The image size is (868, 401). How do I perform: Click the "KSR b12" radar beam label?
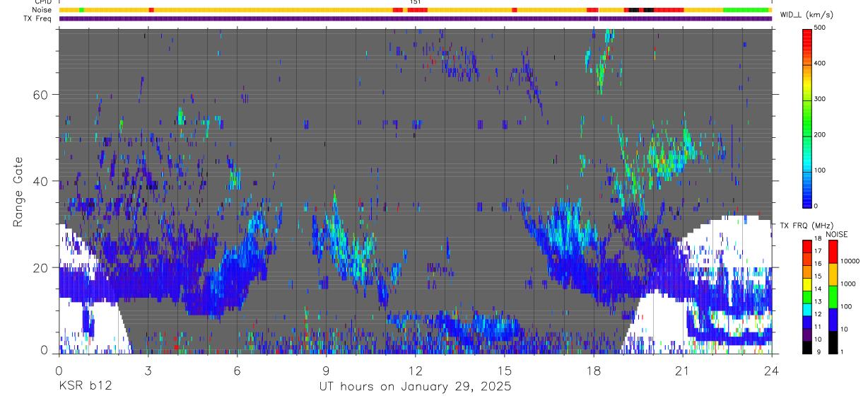coord(86,386)
